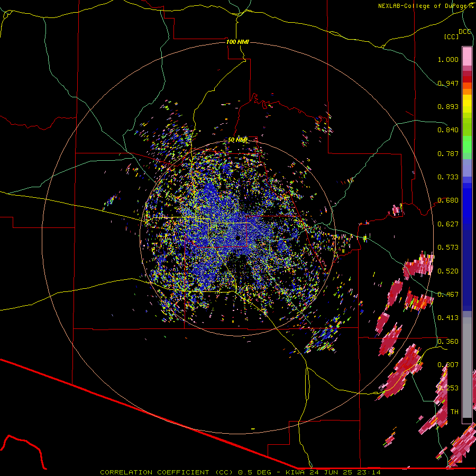Click the 0.627 scale value

(448, 224)
